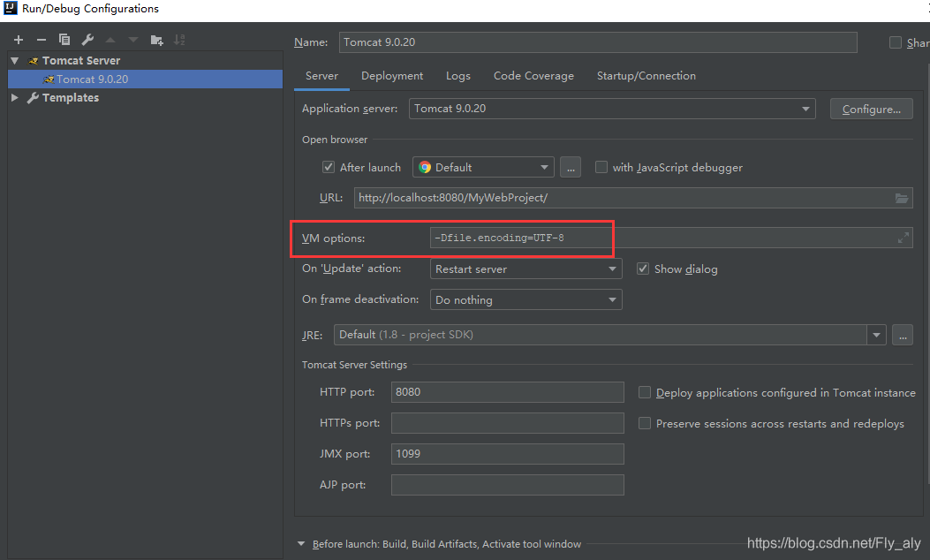The image size is (930, 560).
Task: Click the Templates wrench icon in tree
Action: 34,98
